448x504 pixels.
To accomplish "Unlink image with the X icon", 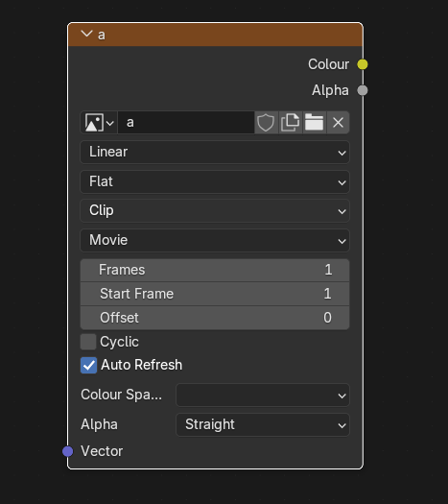I will 338,123.
